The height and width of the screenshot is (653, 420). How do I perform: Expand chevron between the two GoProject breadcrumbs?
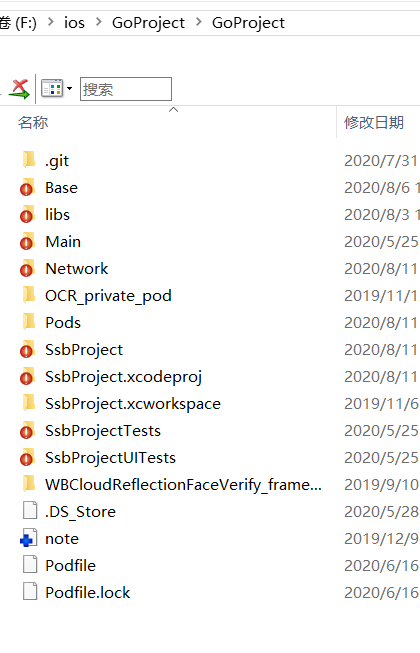(199, 22)
